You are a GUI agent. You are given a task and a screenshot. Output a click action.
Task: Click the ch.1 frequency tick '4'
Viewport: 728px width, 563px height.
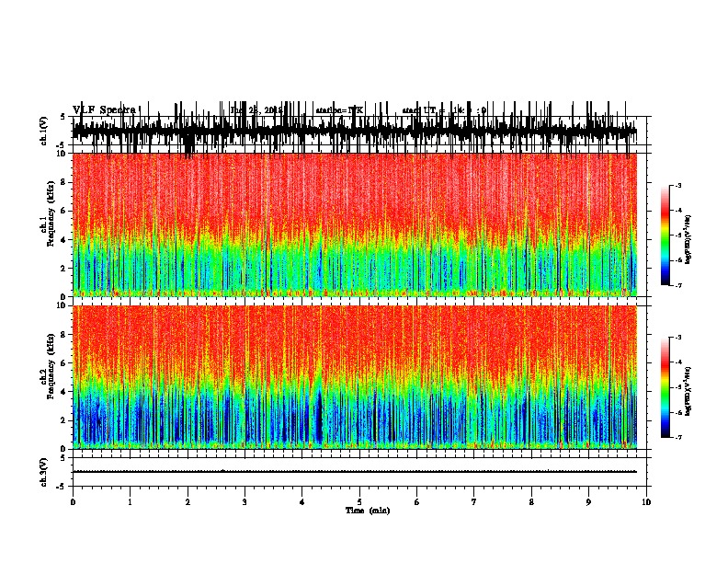point(64,240)
